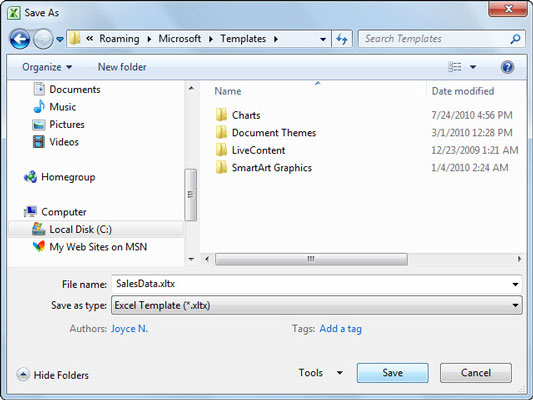Viewport: 533px width, 400px height.
Task: Click the Charts folder icon
Action: coord(221,115)
